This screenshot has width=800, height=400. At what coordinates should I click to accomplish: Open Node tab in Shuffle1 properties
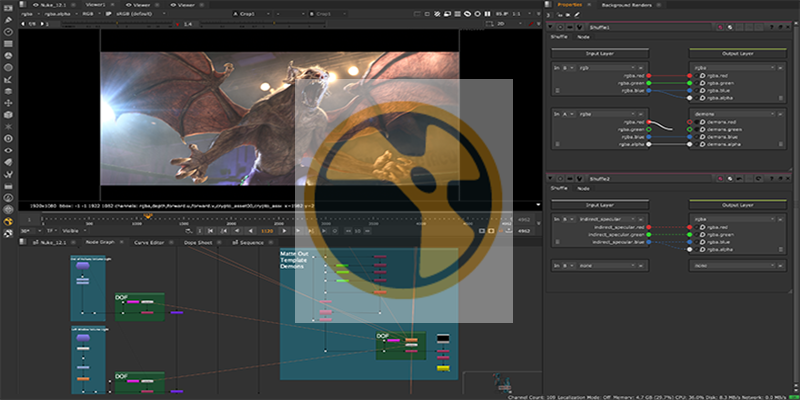(583, 37)
